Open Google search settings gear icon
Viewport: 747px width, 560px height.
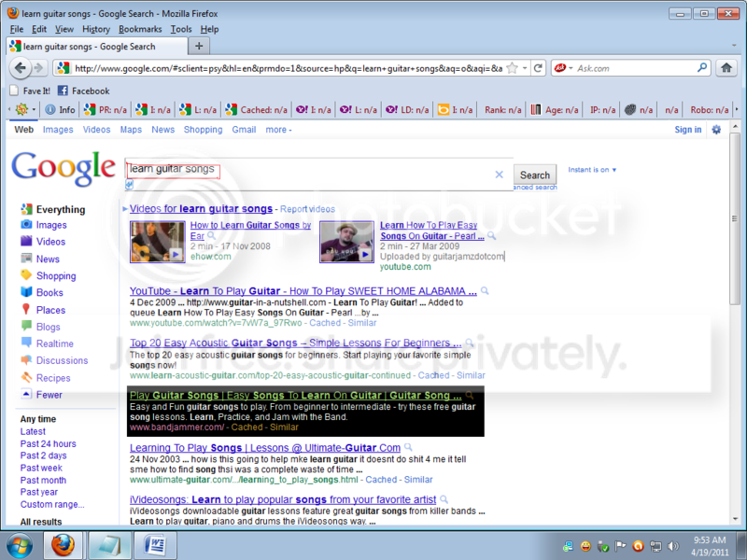(716, 130)
